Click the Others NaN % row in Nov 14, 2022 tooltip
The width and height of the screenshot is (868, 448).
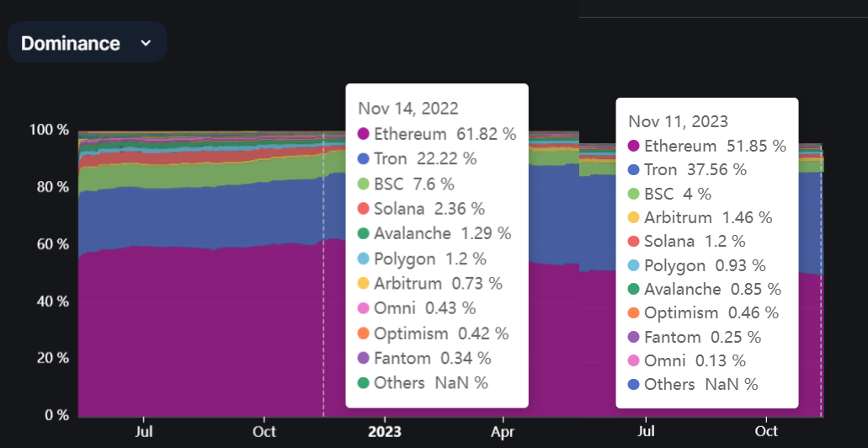pyautogui.click(x=423, y=382)
